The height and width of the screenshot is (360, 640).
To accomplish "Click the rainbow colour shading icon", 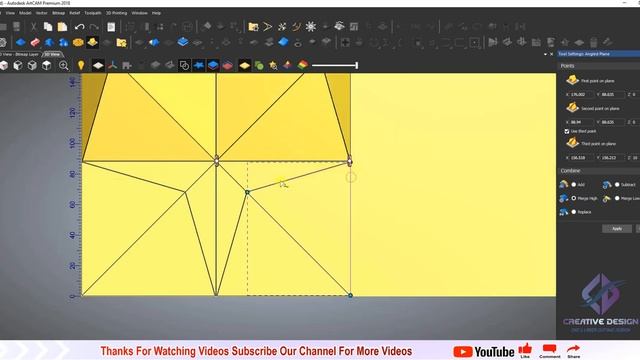I will click(x=302, y=65).
